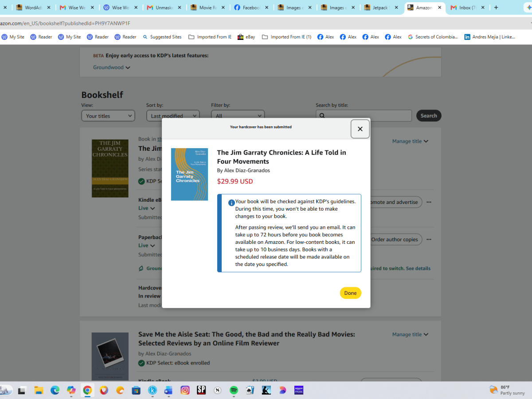
Task: Open the Imported From IE (1) bookmark folder
Action: click(x=286, y=37)
